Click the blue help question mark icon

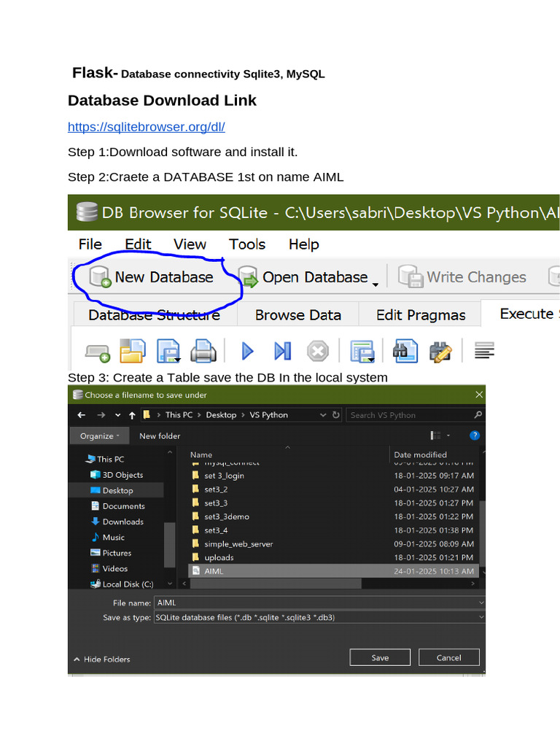pyautogui.click(x=474, y=436)
